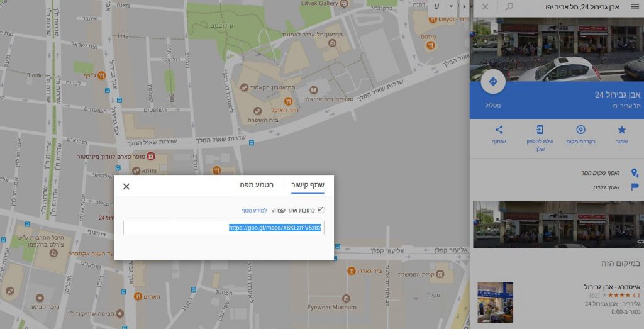Toggle the כתובת אתר קצרה checkbox
The width and height of the screenshot is (644, 329).
click(x=321, y=210)
